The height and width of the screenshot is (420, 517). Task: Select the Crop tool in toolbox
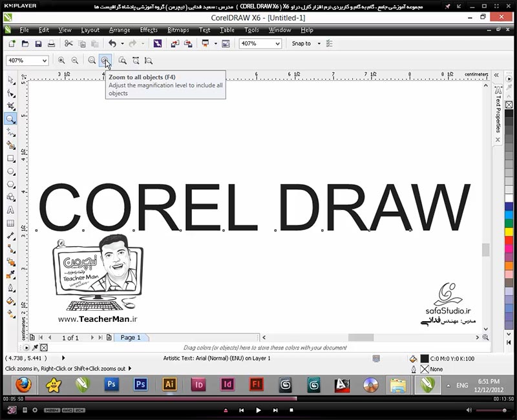(x=10, y=106)
